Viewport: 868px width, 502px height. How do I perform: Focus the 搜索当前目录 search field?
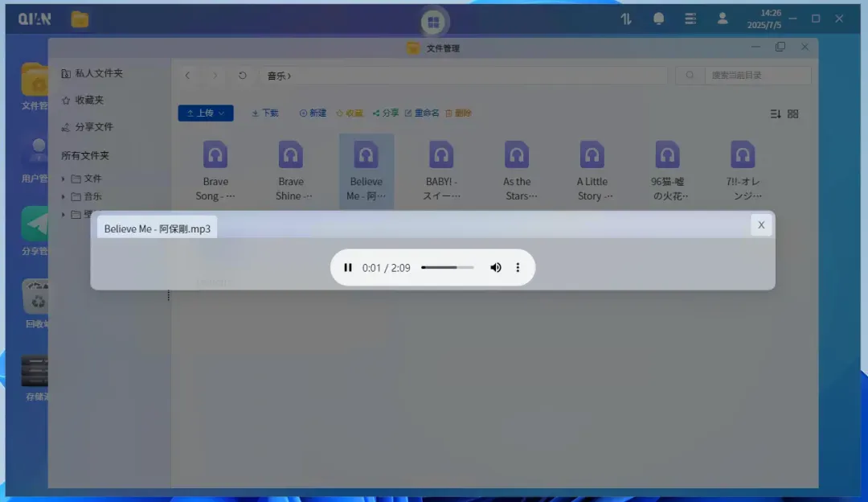click(x=757, y=76)
